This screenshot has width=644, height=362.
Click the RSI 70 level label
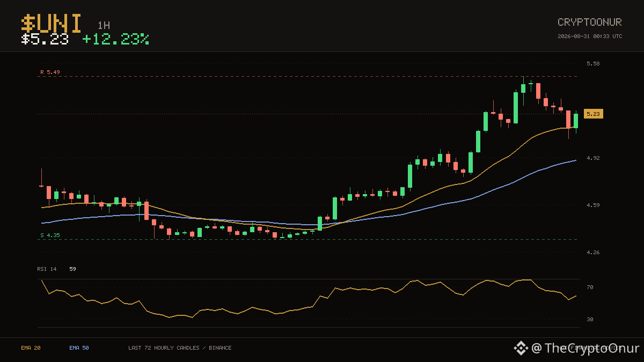click(590, 287)
